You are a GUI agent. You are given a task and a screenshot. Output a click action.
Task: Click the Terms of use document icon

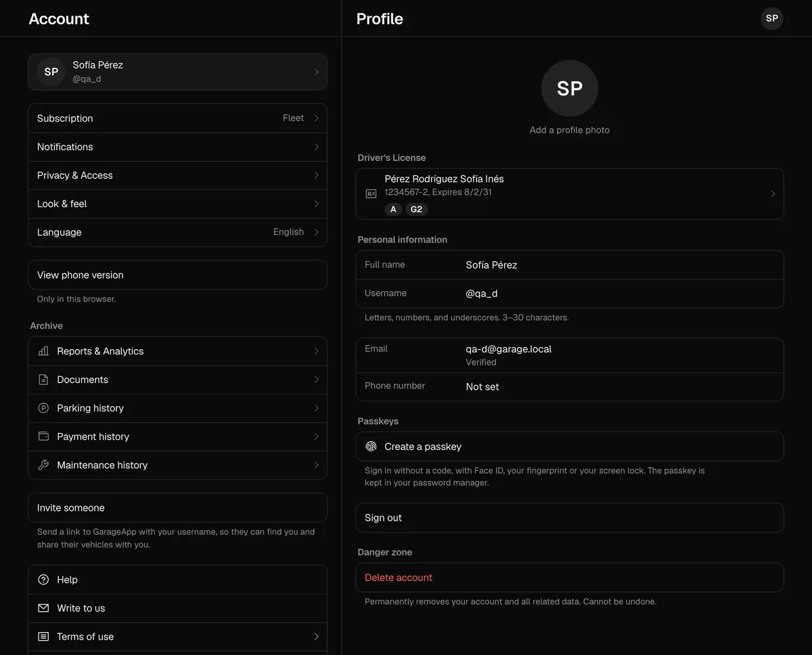click(x=43, y=637)
